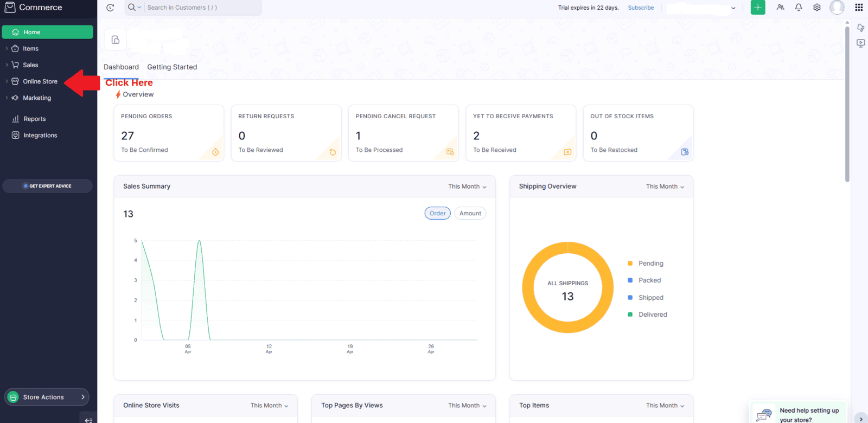Open the notifications bell icon
Screen dimensions: 868x423
point(799,8)
